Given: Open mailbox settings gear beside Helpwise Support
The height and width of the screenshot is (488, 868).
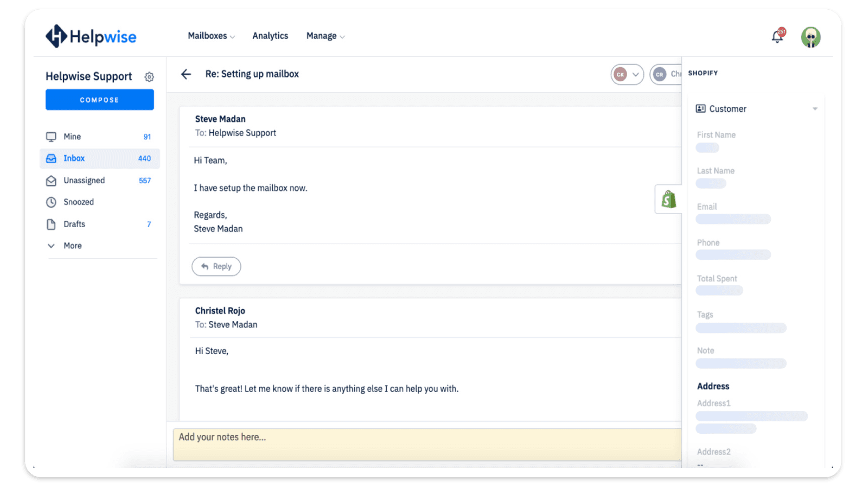Looking at the screenshot, I should (x=149, y=76).
